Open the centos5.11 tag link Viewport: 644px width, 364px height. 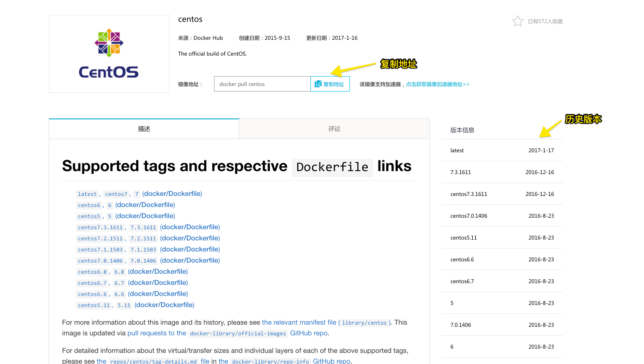click(x=94, y=305)
